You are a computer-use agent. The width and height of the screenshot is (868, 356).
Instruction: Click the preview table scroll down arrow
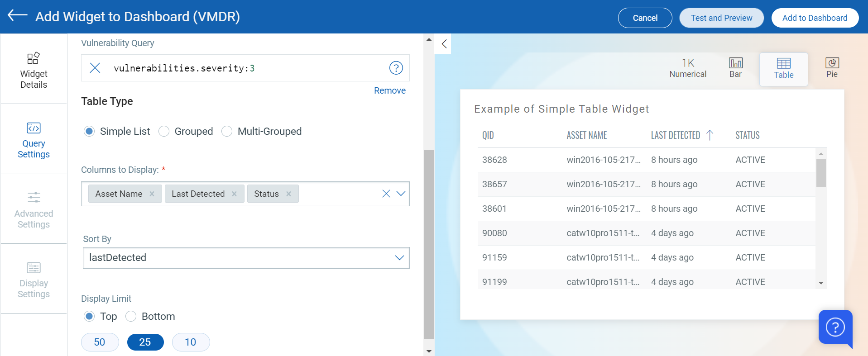[821, 283]
